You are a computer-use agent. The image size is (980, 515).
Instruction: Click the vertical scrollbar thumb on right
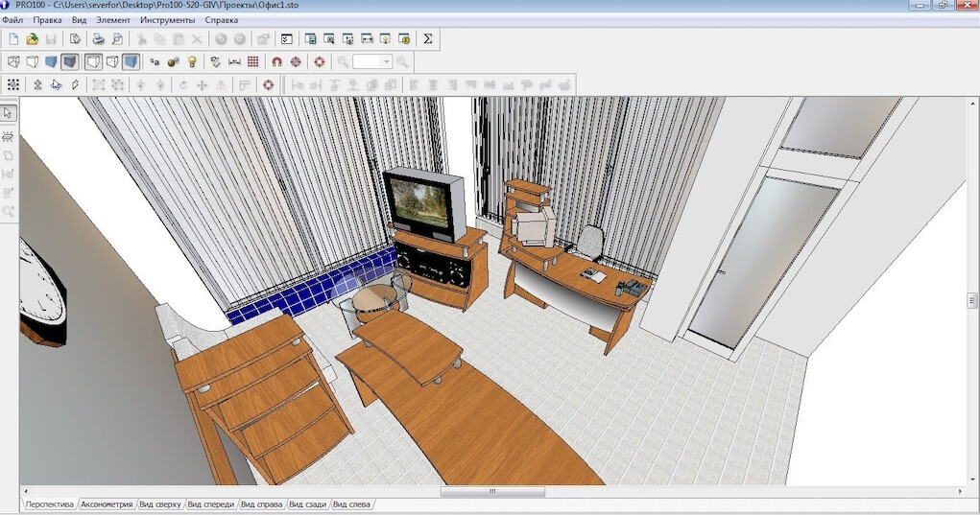pyautogui.click(x=971, y=300)
